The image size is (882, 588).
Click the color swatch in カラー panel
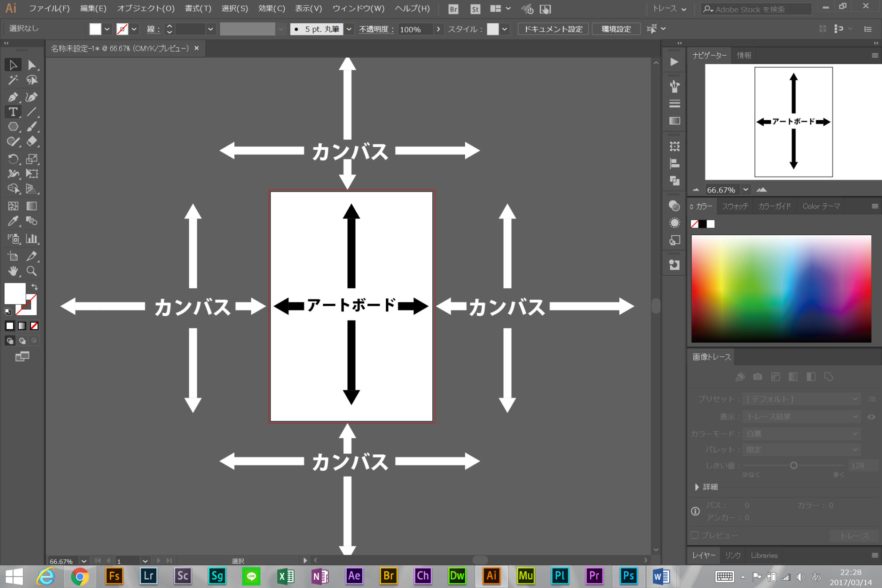click(701, 224)
